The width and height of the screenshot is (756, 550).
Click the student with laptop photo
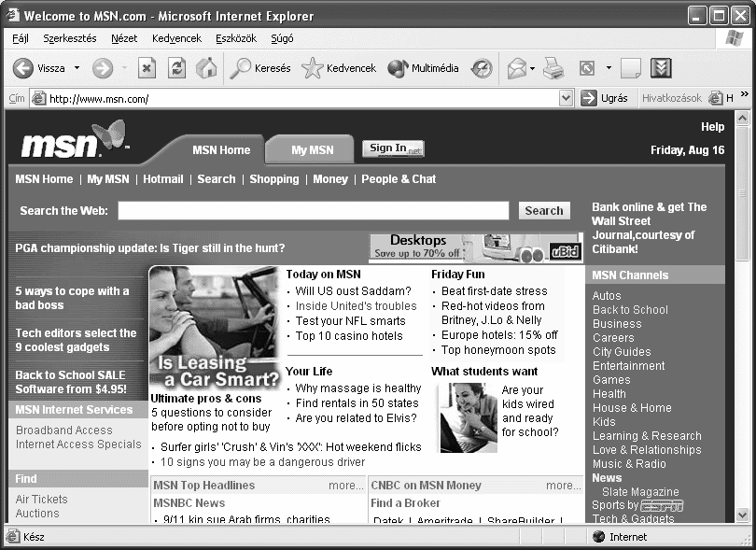click(469, 417)
